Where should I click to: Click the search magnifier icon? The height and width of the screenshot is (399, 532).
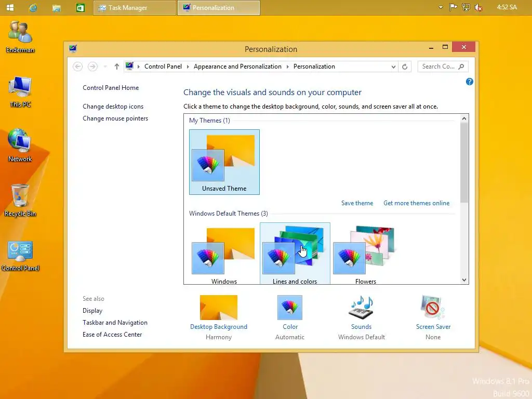click(x=461, y=66)
